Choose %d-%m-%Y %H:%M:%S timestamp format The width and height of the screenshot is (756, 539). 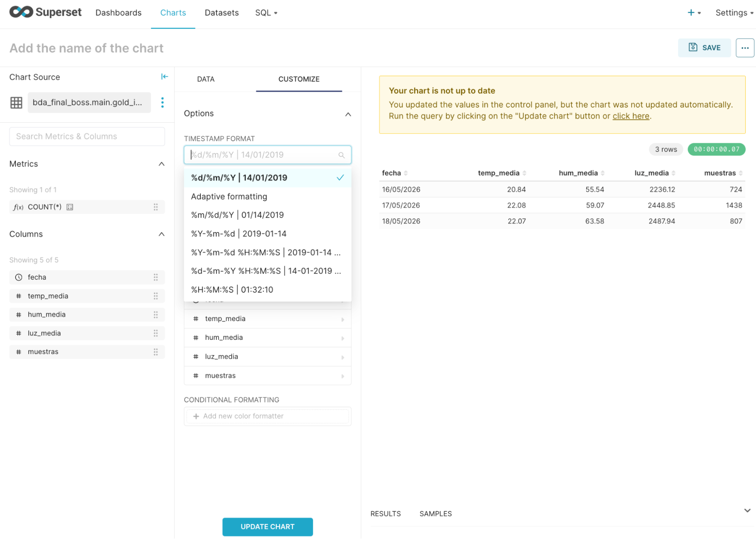coord(267,271)
